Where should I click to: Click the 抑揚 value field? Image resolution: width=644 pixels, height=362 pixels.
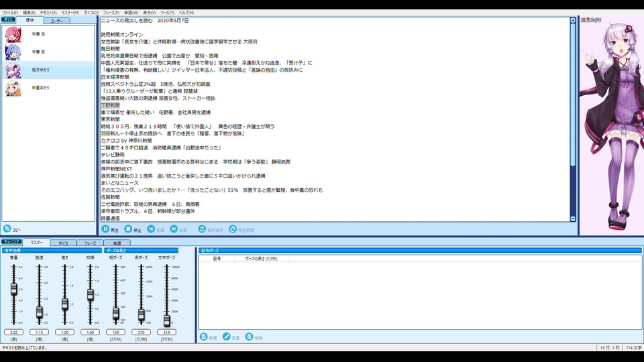click(90, 332)
